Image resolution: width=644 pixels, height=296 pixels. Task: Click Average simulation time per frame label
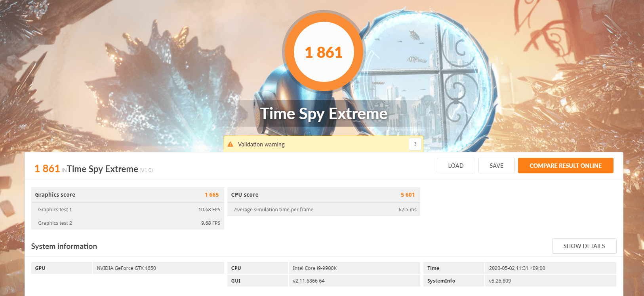click(274, 210)
